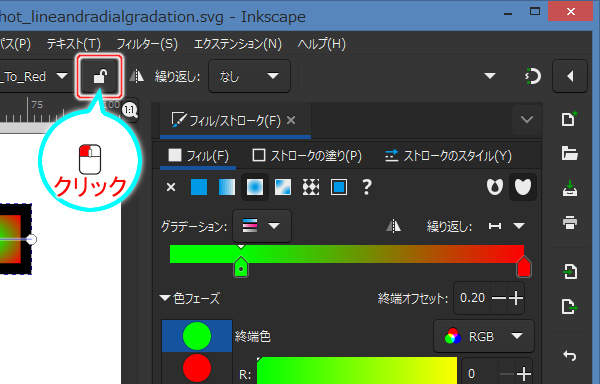Open the ヘルプ(H) menu
Viewport: 600px width, 384px height.
click(x=321, y=44)
